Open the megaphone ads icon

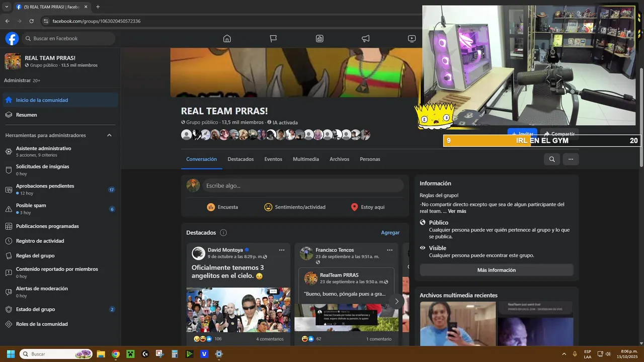pos(366,39)
